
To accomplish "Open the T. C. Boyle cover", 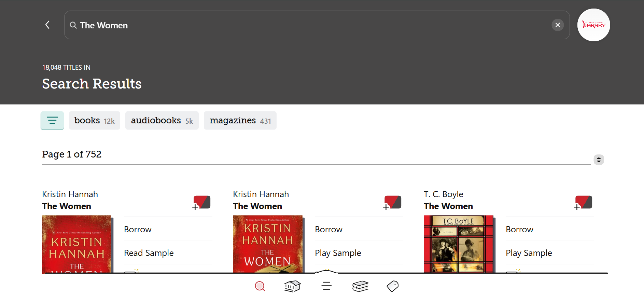I will click(459, 244).
